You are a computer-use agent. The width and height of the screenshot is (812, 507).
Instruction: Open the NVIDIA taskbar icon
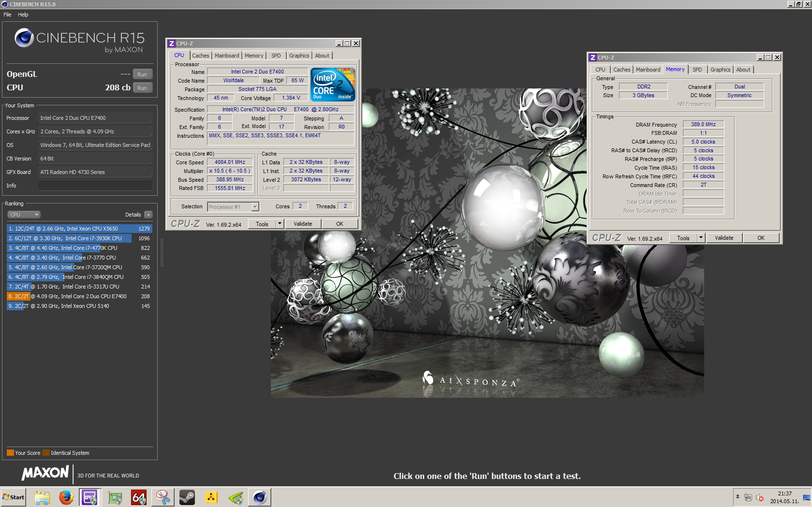click(x=236, y=497)
